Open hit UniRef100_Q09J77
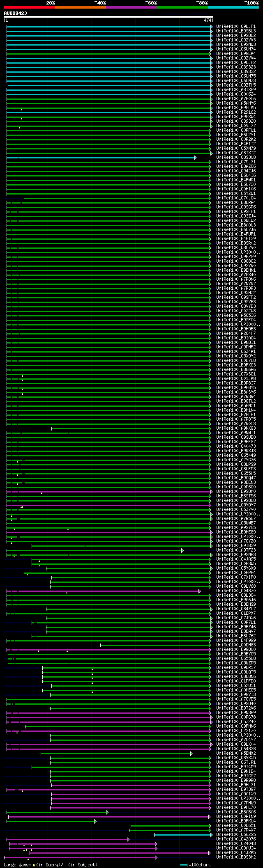The image size is (263, 868). [236, 126]
